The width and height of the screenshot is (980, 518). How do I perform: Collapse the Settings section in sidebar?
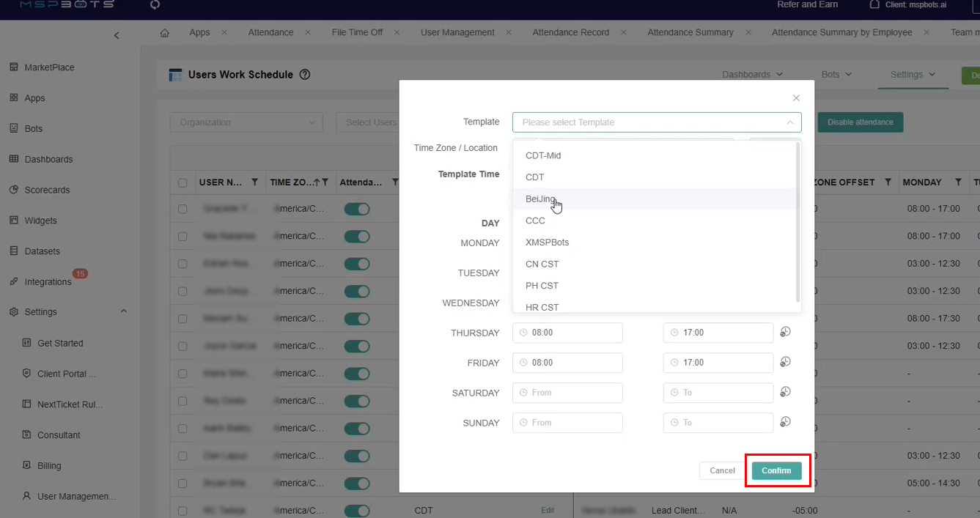click(x=123, y=311)
